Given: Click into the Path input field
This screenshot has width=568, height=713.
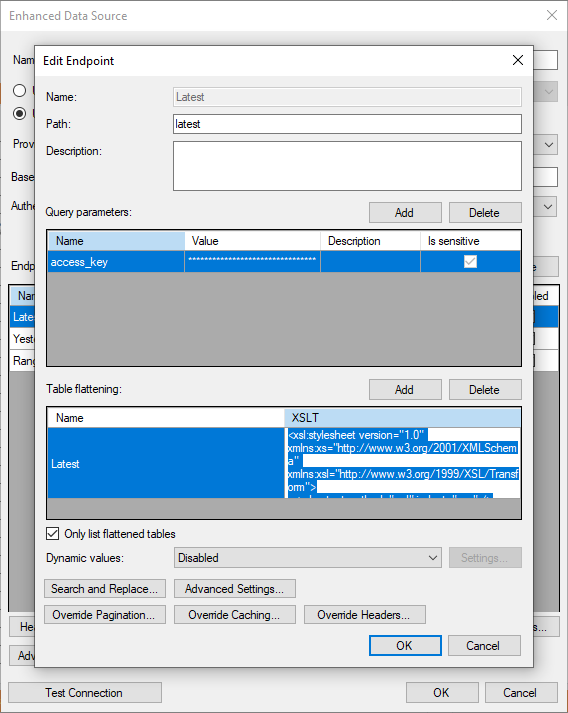Looking at the screenshot, I should tap(347, 124).
